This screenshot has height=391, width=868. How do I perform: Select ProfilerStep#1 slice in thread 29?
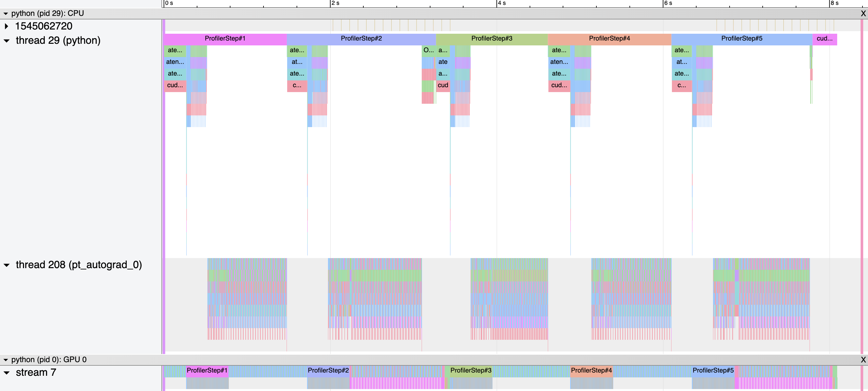tap(225, 39)
